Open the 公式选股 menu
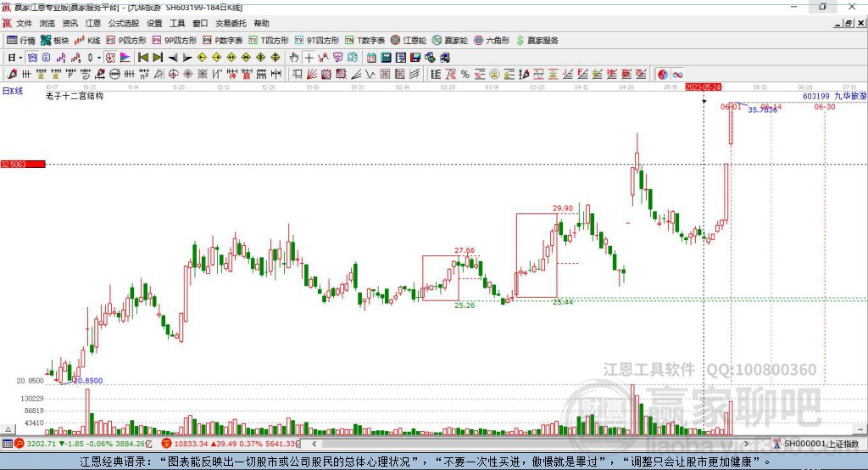 point(124,23)
